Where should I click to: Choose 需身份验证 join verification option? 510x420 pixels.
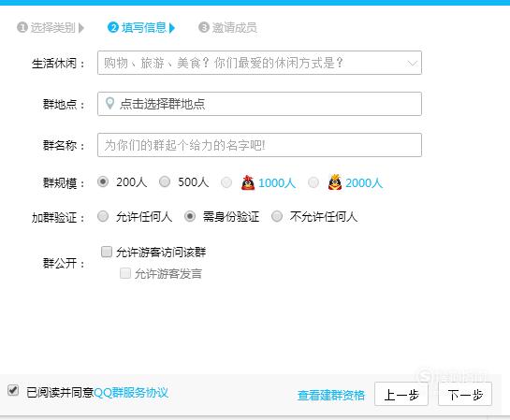190,216
